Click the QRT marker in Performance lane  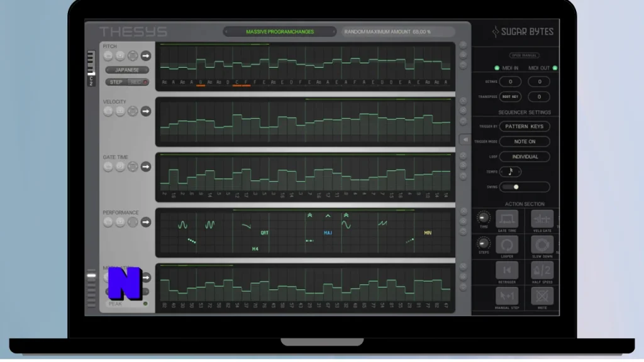point(265,233)
